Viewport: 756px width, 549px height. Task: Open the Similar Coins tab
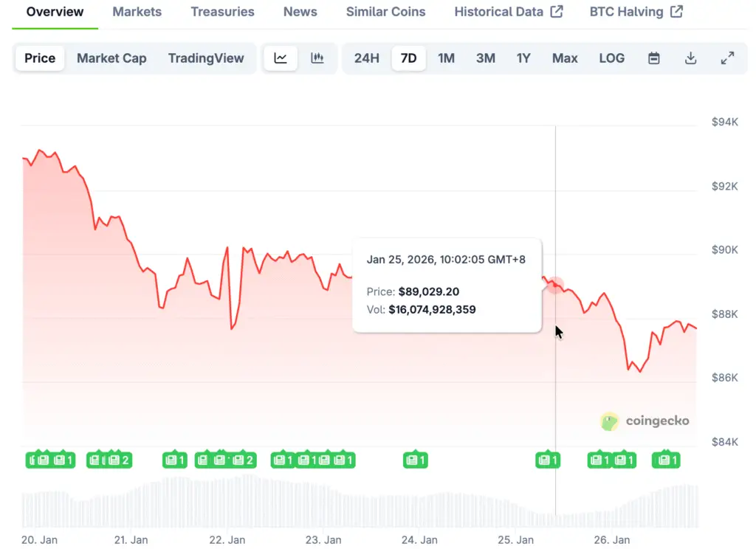point(386,12)
